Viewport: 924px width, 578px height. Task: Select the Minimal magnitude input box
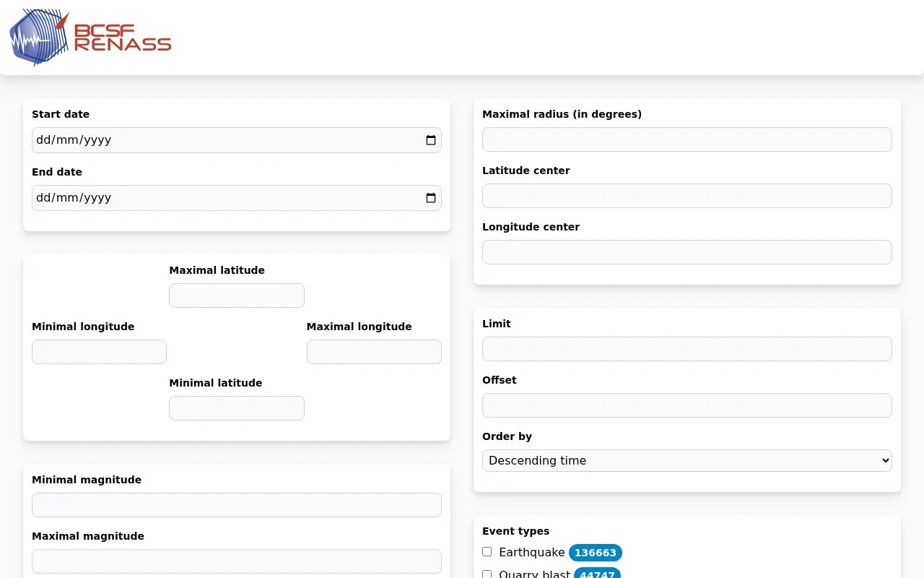click(x=237, y=505)
